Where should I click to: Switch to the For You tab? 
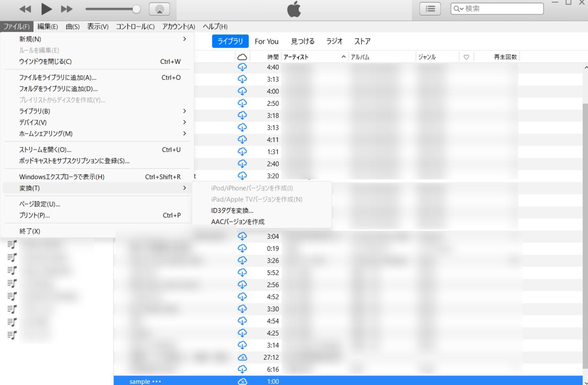[266, 41]
